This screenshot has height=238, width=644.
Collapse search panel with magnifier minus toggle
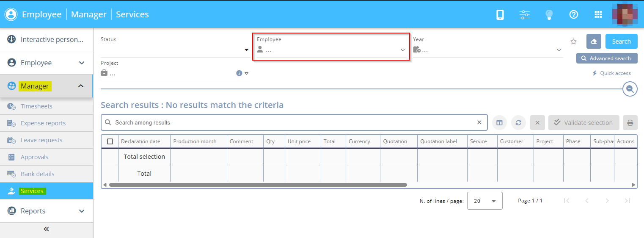point(630,89)
